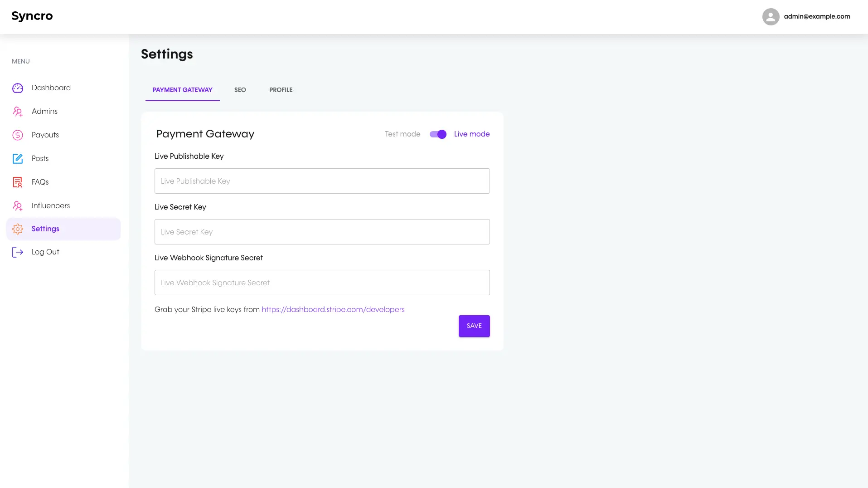Focus the Live Secret Key field
The image size is (868, 488).
tap(322, 232)
